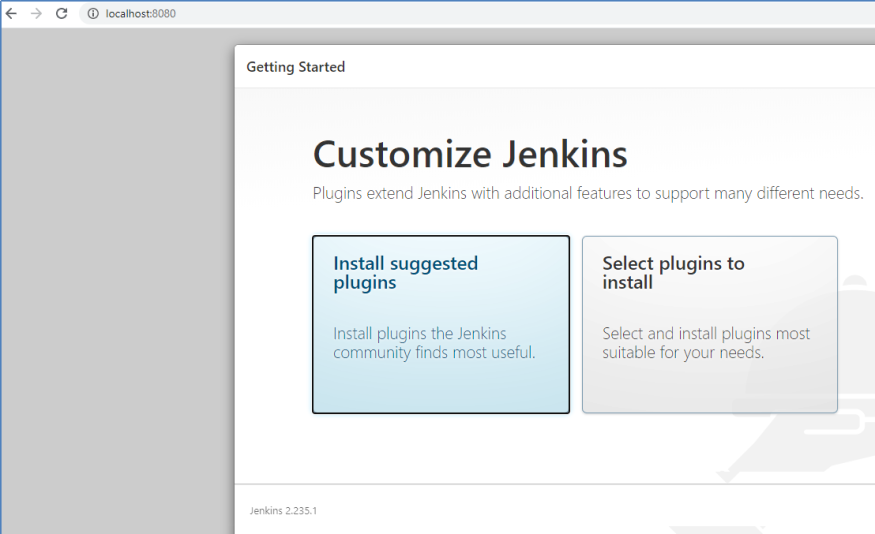This screenshot has height=534, width=875.
Task: Click the 'Install suggested plugins' heading text
Action: [x=405, y=273]
